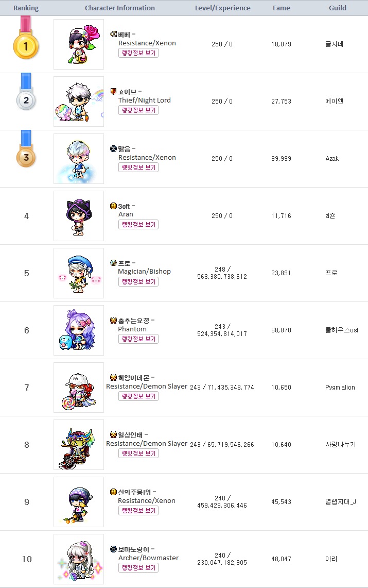This screenshot has height=588, width=368.
Task: Click the world icon beside 베베
Action: tap(114, 35)
